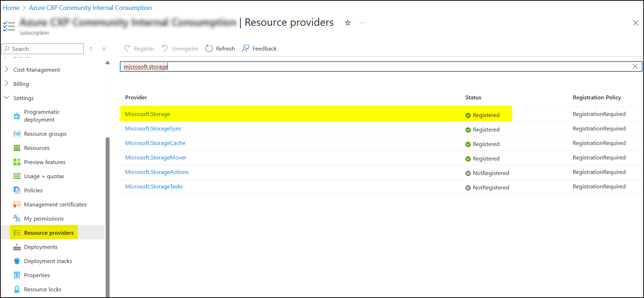Click the Resource locks padlock icon

pyautogui.click(x=17, y=289)
